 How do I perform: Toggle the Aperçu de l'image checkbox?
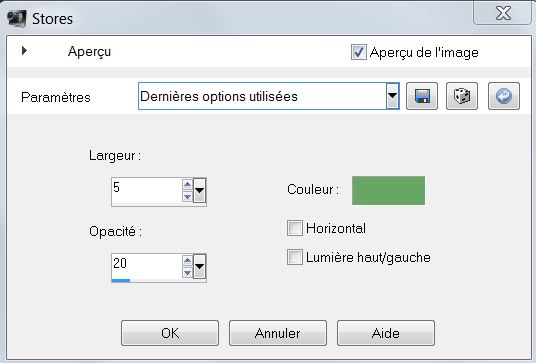[x=359, y=52]
